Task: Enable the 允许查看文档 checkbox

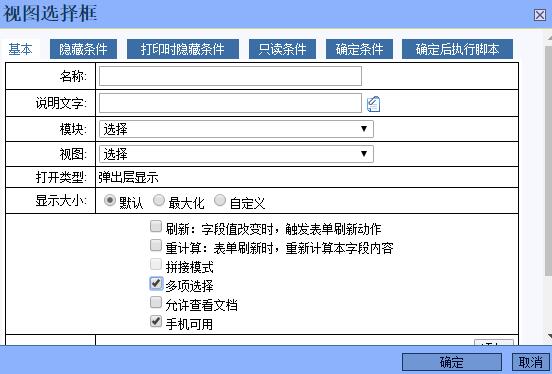Action: (x=156, y=303)
